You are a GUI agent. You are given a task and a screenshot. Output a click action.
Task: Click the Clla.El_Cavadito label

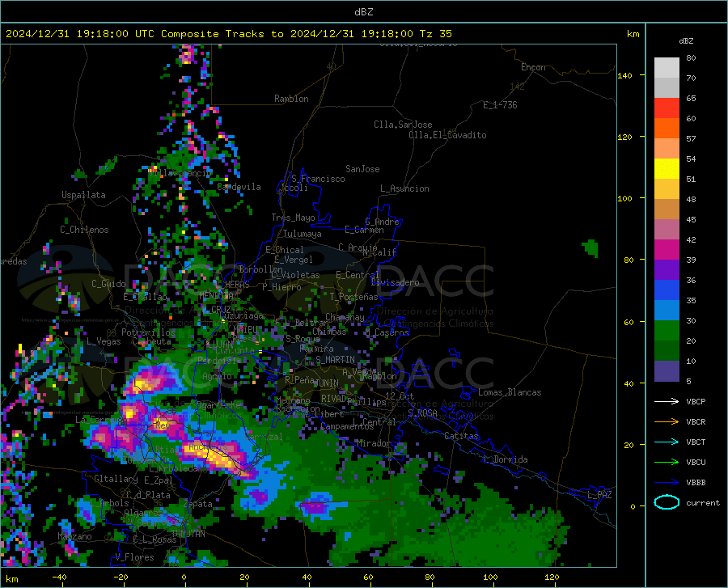pyautogui.click(x=447, y=135)
